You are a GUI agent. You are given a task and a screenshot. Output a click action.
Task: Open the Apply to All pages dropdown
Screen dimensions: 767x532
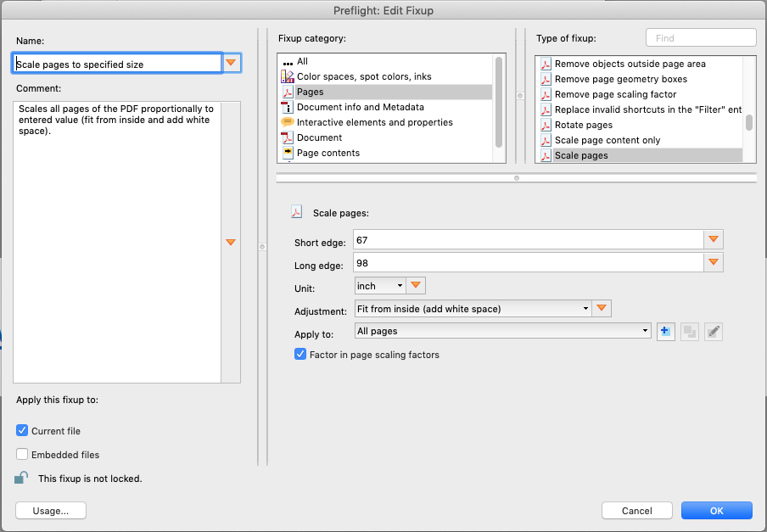(503, 331)
